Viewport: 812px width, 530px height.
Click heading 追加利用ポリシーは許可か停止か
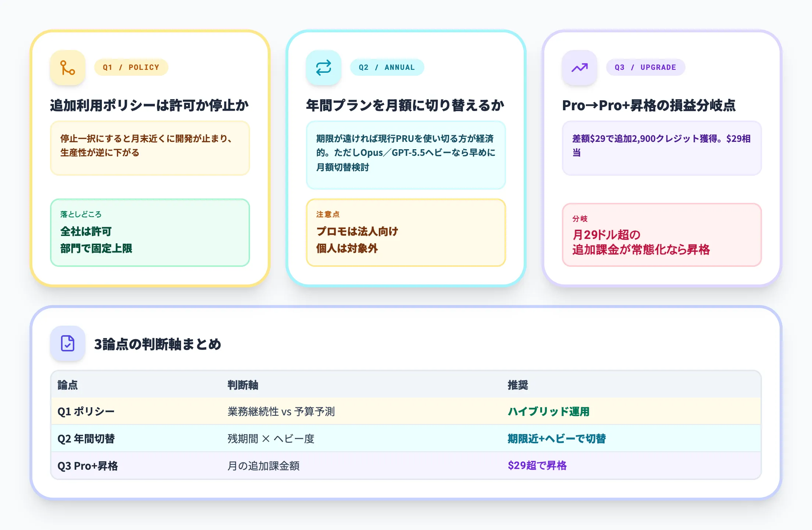click(149, 105)
